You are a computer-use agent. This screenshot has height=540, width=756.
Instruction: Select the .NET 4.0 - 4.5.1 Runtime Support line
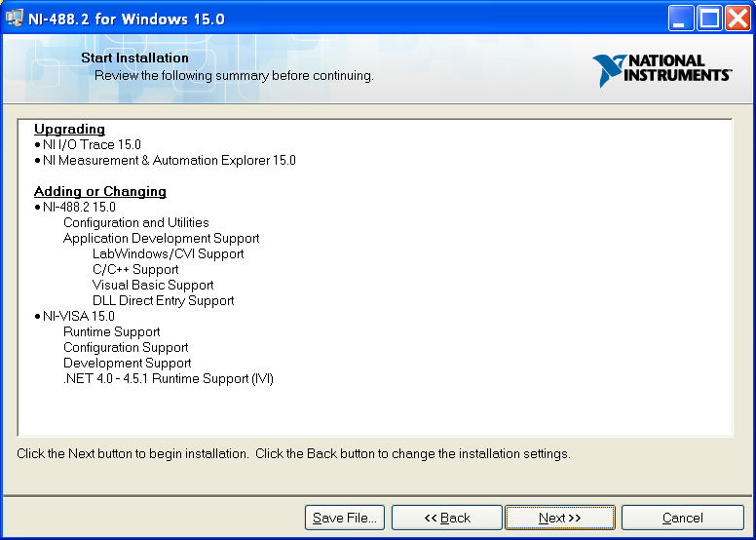click(x=168, y=378)
